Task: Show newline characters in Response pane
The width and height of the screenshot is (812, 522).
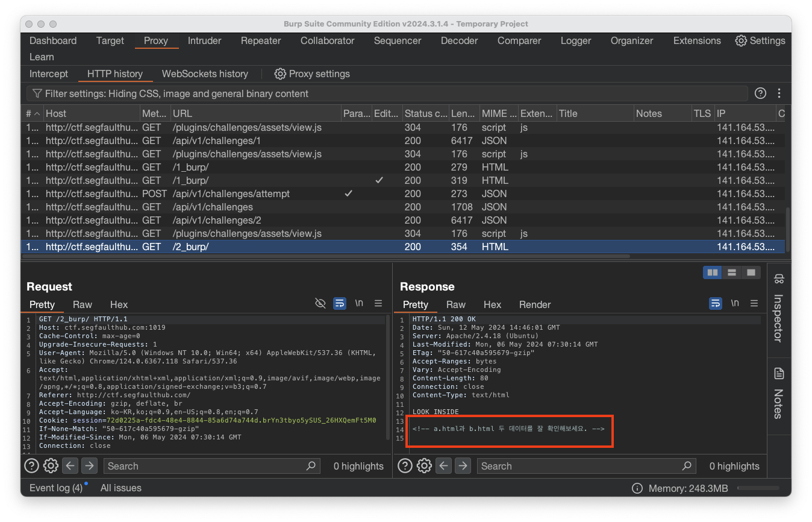Action: coord(735,303)
